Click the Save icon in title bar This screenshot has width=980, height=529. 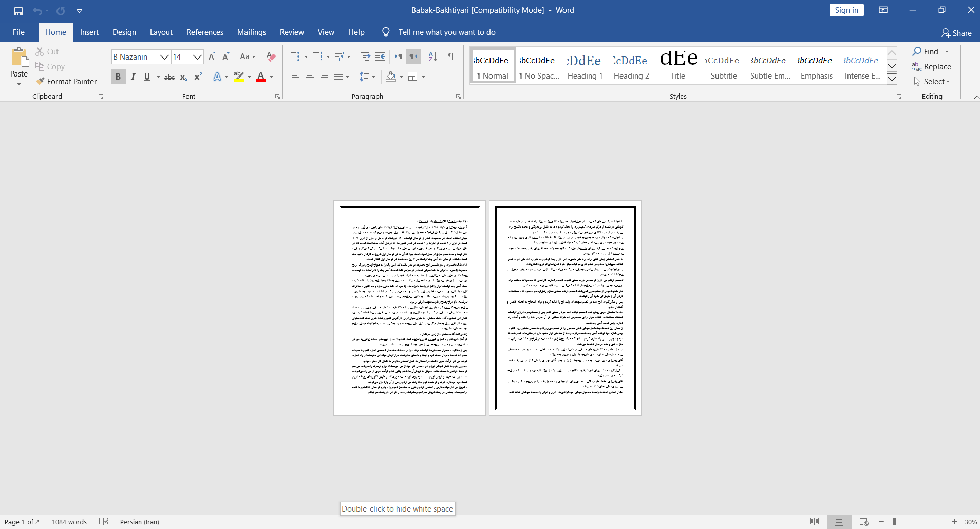coord(18,11)
